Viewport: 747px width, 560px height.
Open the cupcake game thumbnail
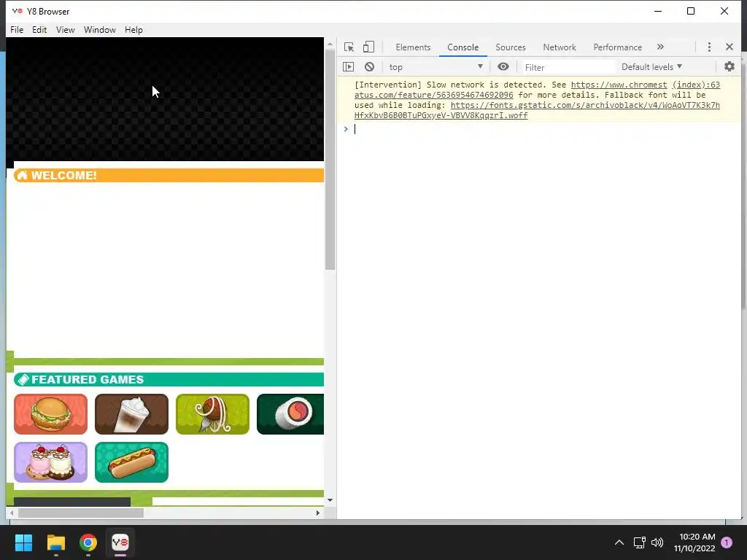tap(50, 462)
